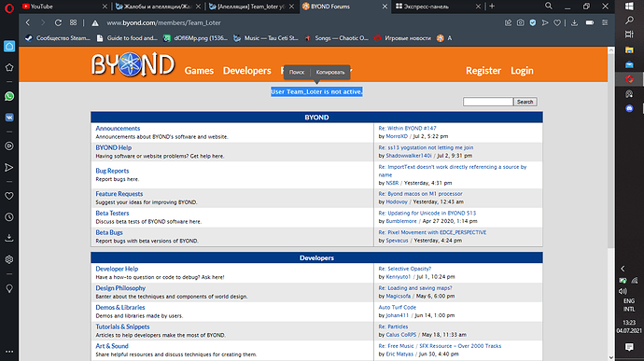
Task: Open the Tutorials & Snippets forum
Action: point(123,326)
